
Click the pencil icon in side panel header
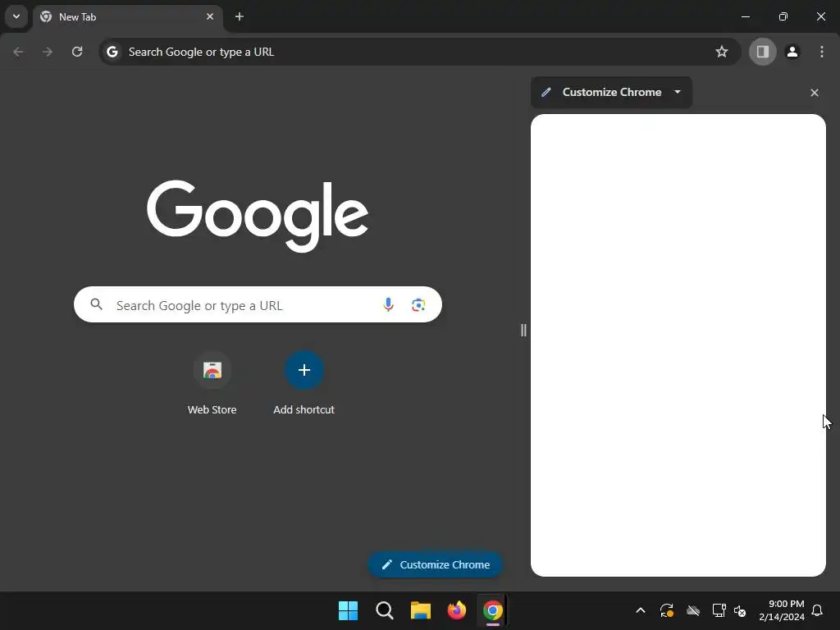pyautogui.click(x=546, y=92)
